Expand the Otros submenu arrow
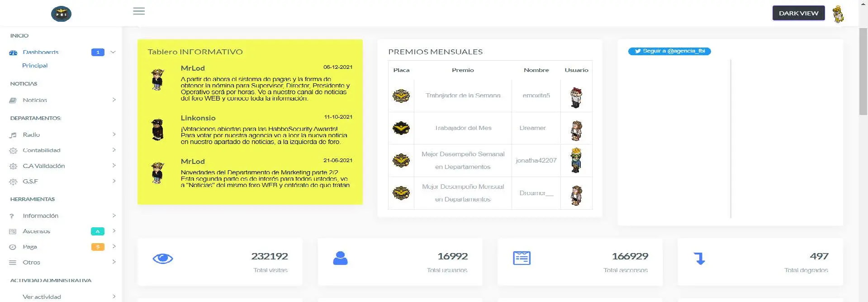This screenshot has width=868, height=302. [x=114, y=262]
